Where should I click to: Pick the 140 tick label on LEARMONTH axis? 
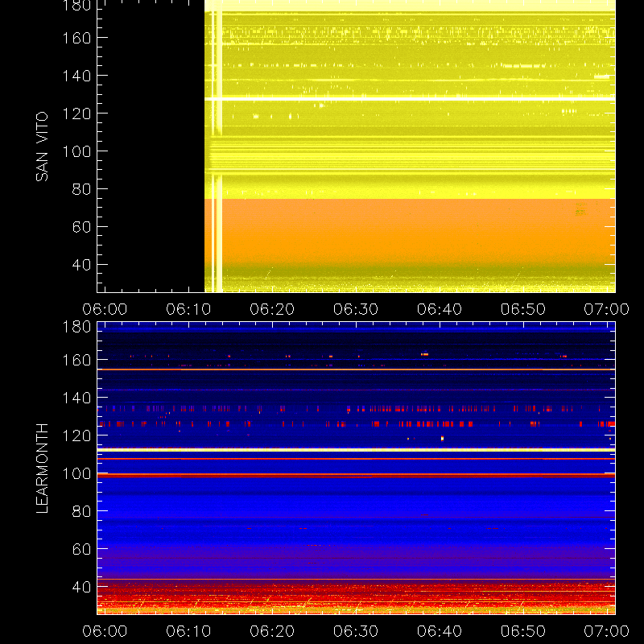click(76, 398)
